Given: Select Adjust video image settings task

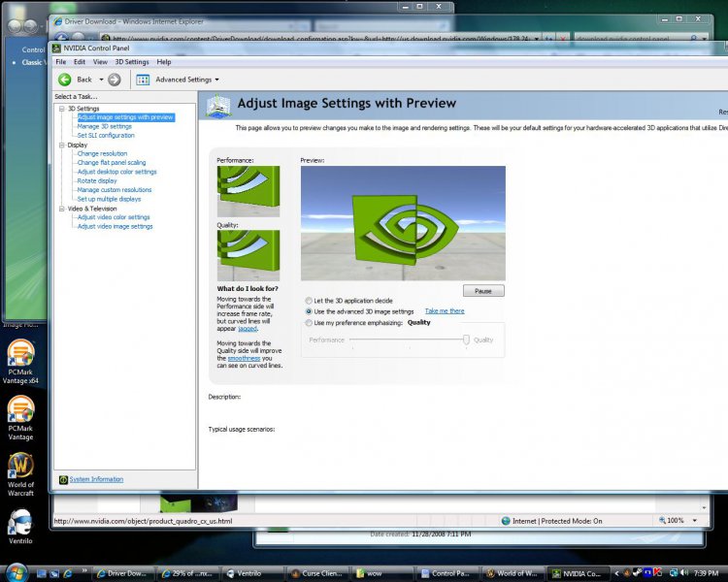Looking at the screenshot, I should click(116, 226).
